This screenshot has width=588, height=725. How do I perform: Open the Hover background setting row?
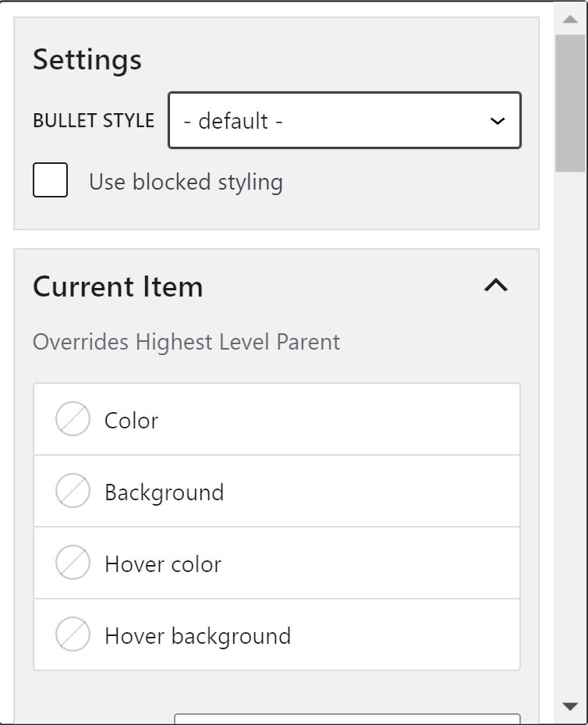(277, 635)
